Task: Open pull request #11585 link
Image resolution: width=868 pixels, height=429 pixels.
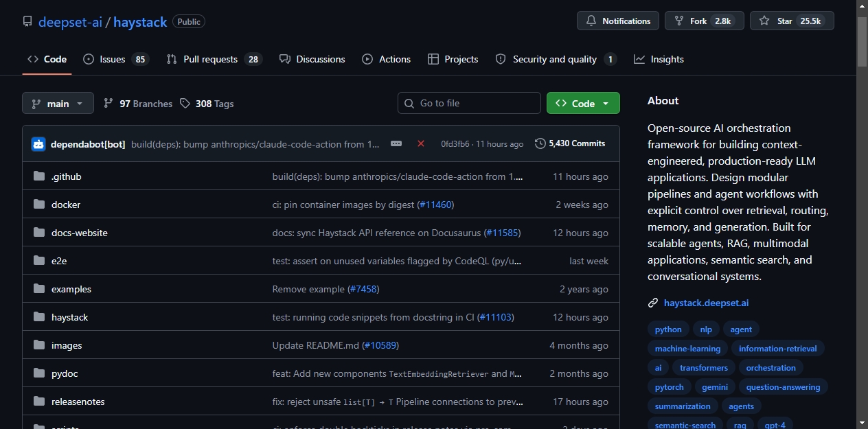Action: point(503,233)
